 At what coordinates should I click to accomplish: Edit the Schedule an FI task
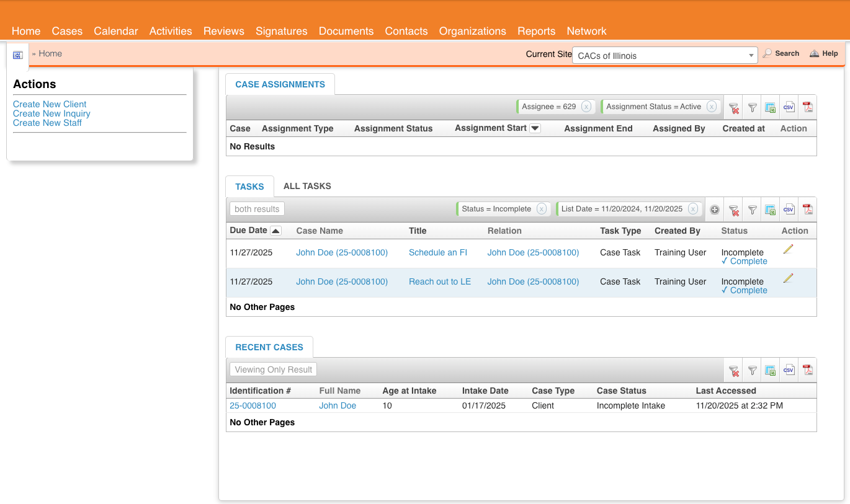coord(788,249)
